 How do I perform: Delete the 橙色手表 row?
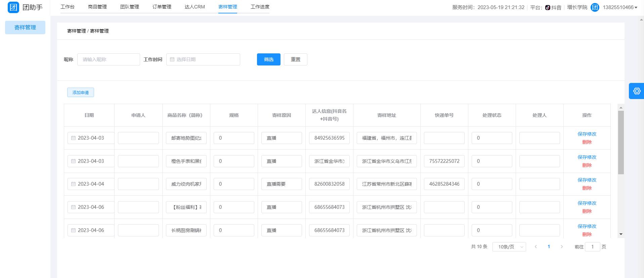(x=587, y=165)
